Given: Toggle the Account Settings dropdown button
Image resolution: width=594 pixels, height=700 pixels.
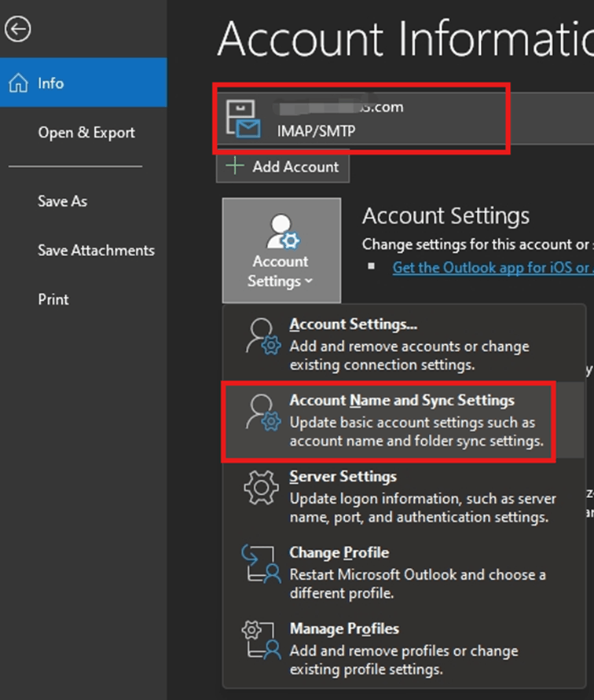Looking at the screenshot, I should pos(281,251).
